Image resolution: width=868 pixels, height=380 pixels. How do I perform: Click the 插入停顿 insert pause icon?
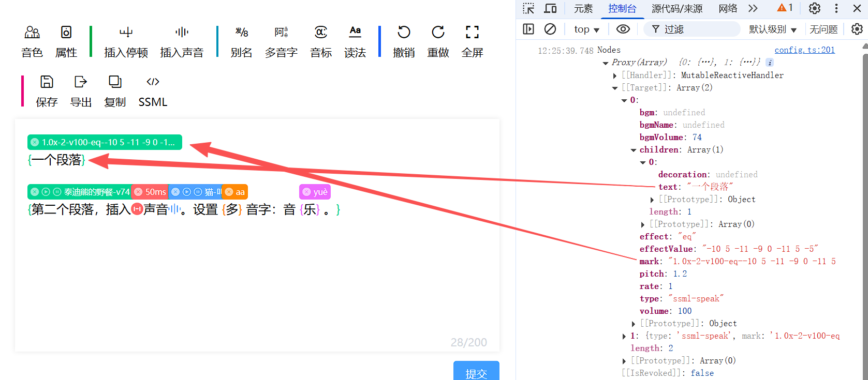[x=126, y=33]
